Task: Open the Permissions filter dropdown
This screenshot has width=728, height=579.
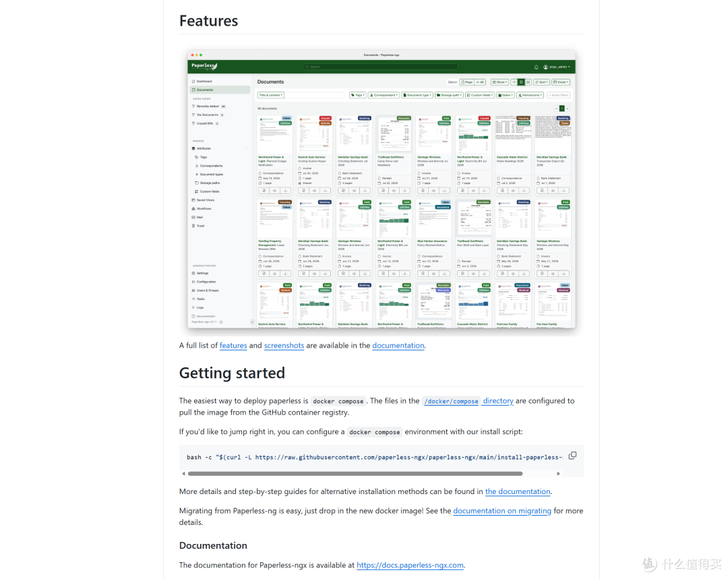Action: 530,95
